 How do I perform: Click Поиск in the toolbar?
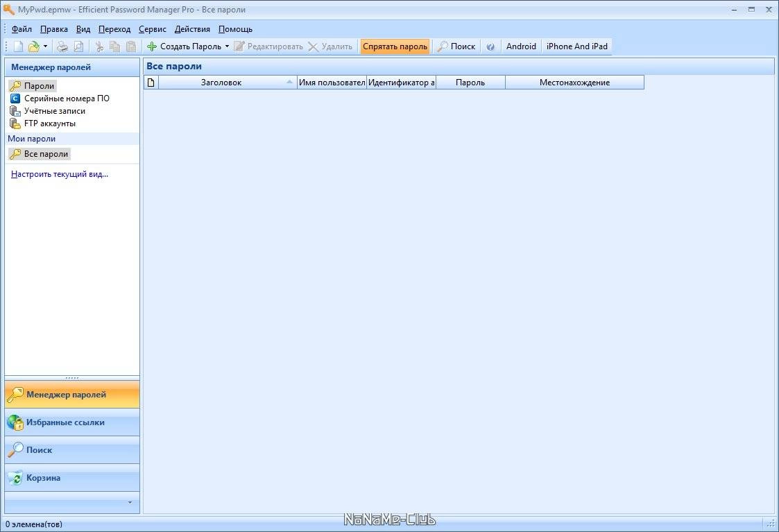pyautogui.click(x=456, y=46)
